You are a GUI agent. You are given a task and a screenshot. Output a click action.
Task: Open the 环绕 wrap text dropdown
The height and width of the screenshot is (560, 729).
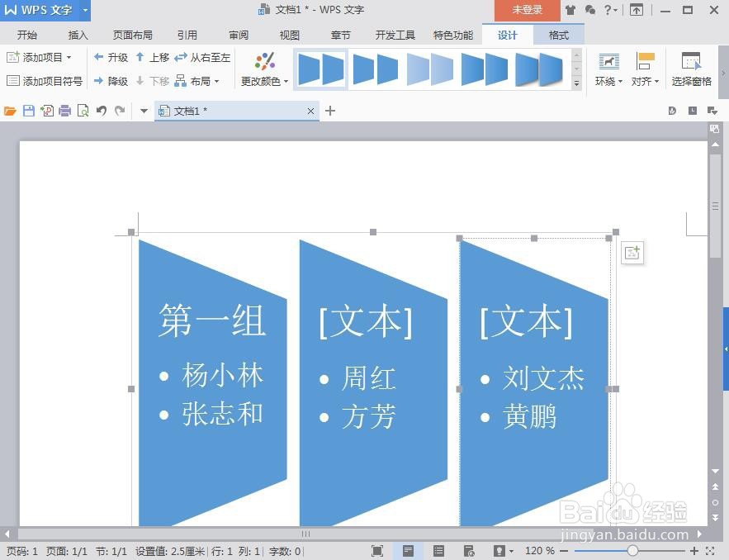608,69
